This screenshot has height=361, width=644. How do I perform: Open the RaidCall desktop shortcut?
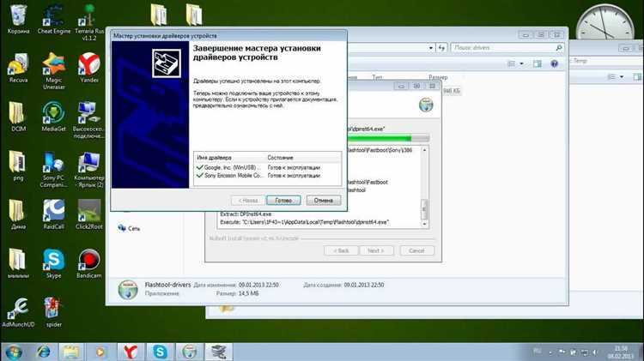[52, 214]
